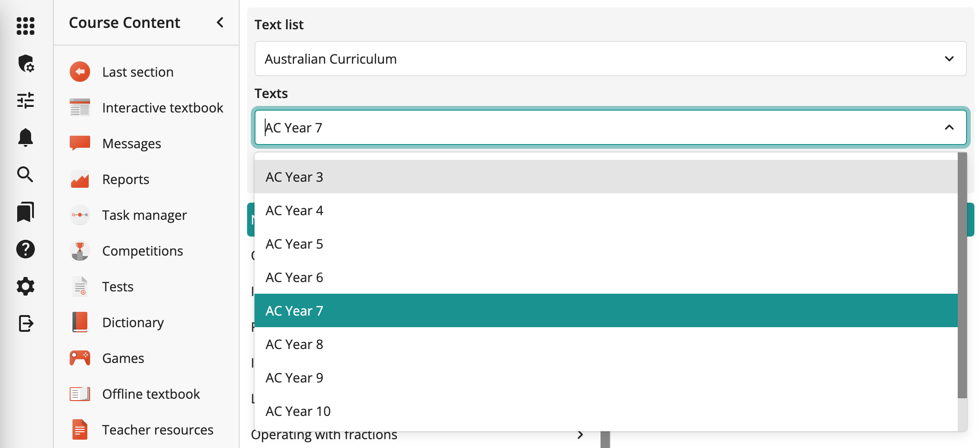
Task: Open the apps grid icon
Action: point(26,26)
